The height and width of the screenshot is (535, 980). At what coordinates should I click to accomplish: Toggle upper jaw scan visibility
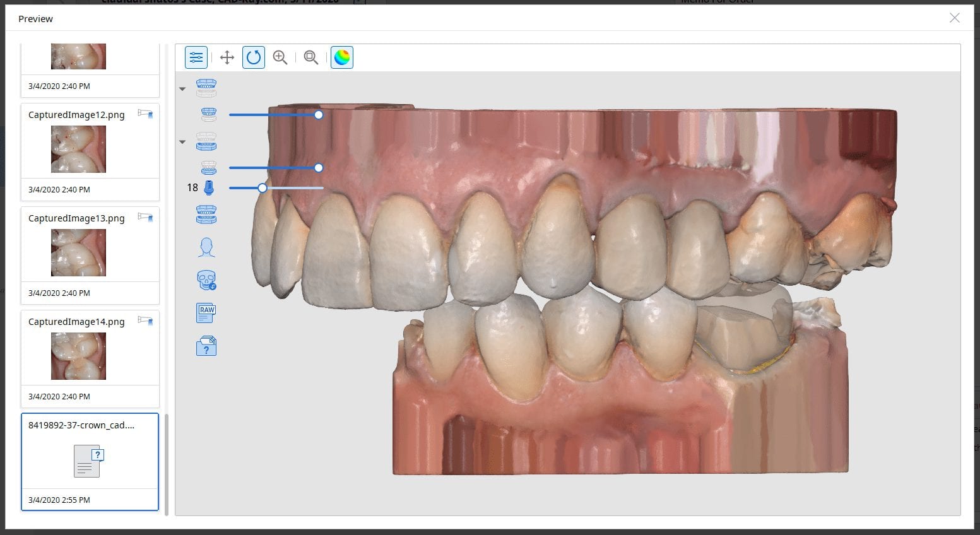tap(208, 115)
